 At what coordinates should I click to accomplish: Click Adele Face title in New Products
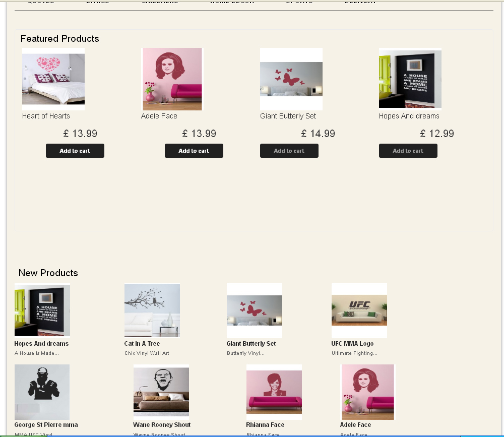point(355,425)
